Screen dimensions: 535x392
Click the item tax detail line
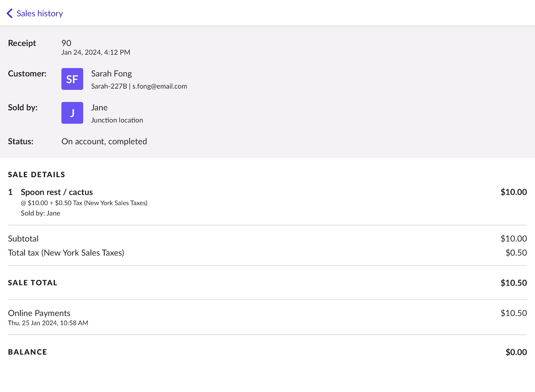pyautogui.click(x=84, y=203)
